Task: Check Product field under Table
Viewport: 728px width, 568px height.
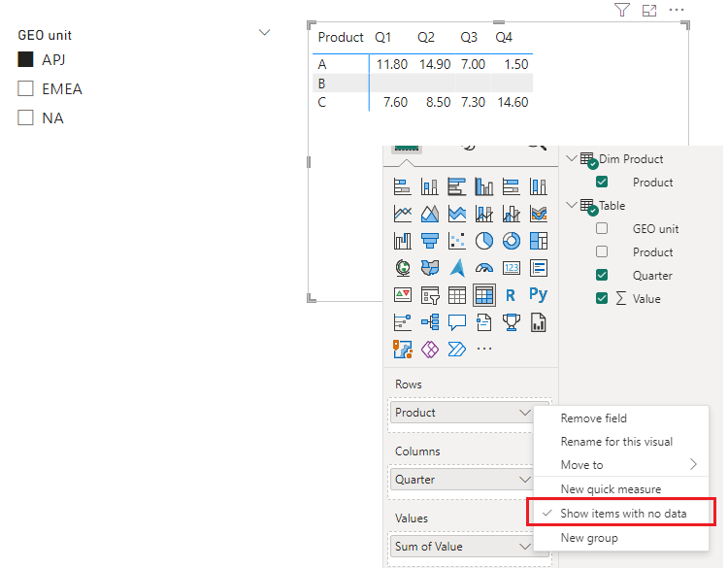Action: click(602, 251)
